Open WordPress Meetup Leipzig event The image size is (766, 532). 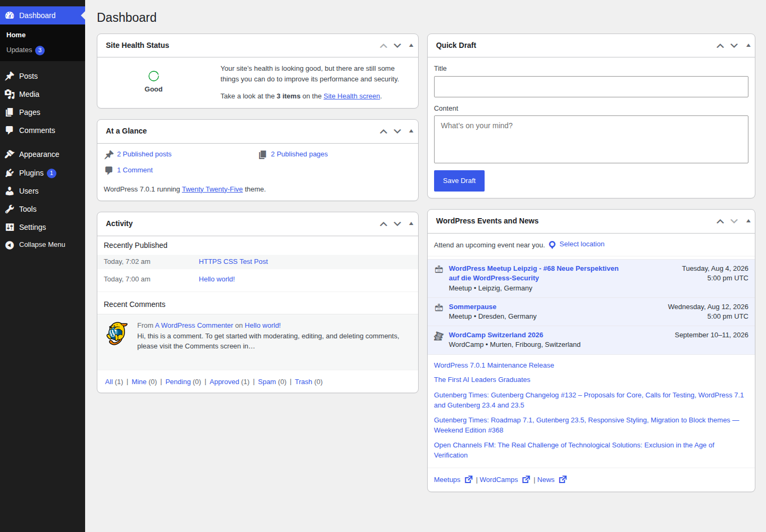point(534,273)
